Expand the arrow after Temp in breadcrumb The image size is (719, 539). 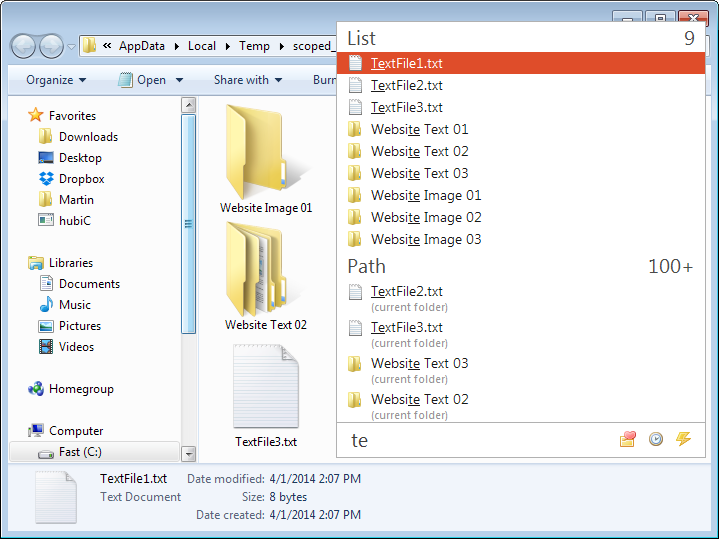tap(282, 46)
